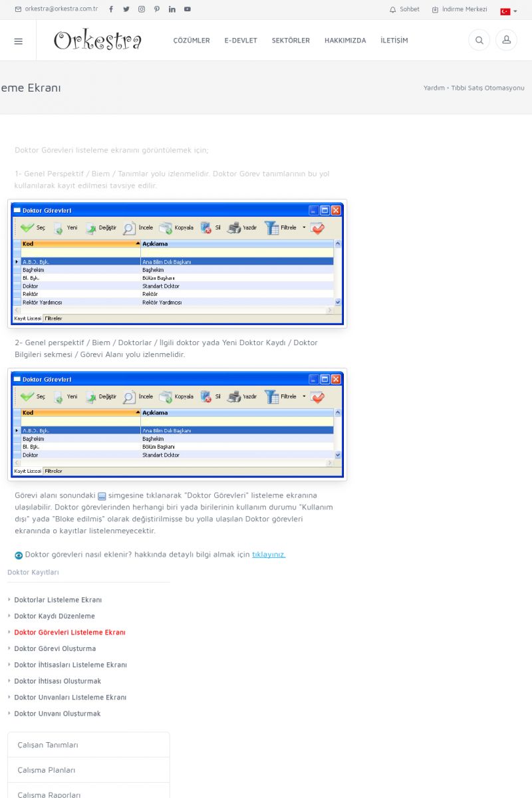Open the Twitter social icon
Image resolution: width=532 pixels, height=798 pixels.
(126, 9)
